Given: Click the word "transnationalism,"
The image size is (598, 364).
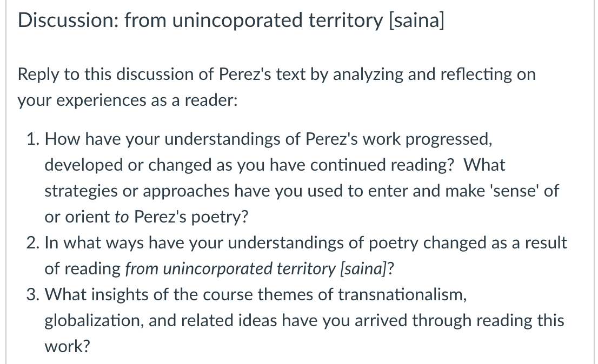Looking at the screenshot, I should coord(402,294).
